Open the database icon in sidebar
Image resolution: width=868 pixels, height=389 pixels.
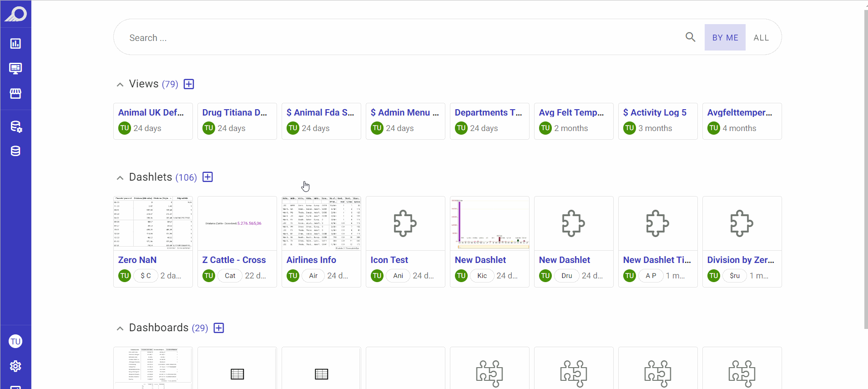15,151
